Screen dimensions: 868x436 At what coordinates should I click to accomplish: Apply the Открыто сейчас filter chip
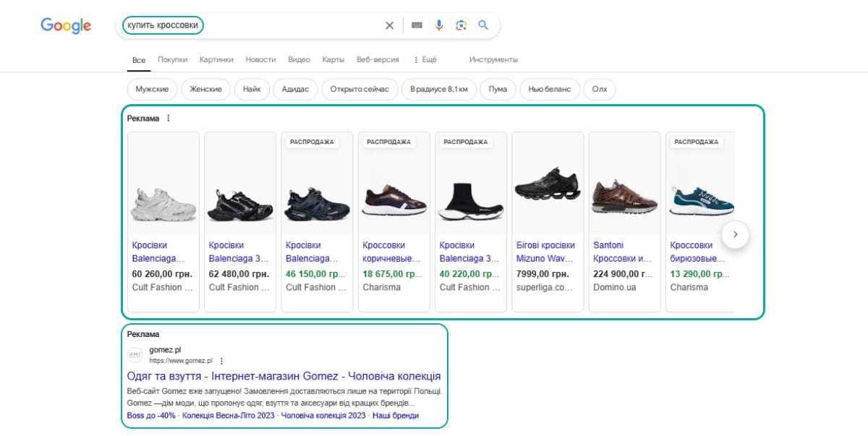tap(359, 89)
